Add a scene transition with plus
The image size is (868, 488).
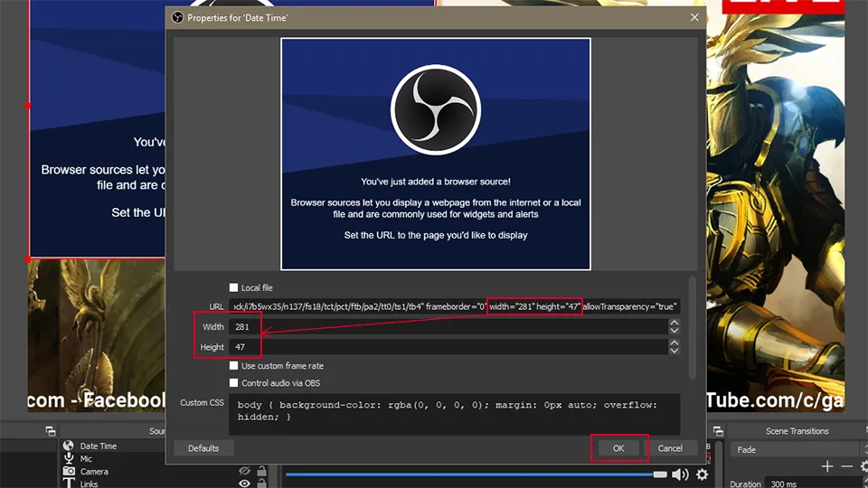point(827,466)
